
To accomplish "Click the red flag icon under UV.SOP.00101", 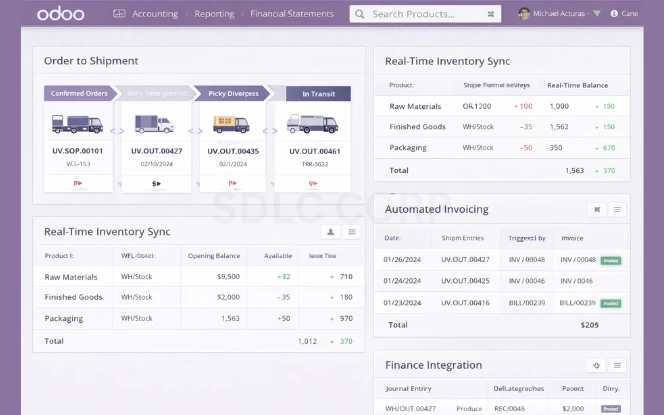I will pyautogui.click(x=78, y=183).
